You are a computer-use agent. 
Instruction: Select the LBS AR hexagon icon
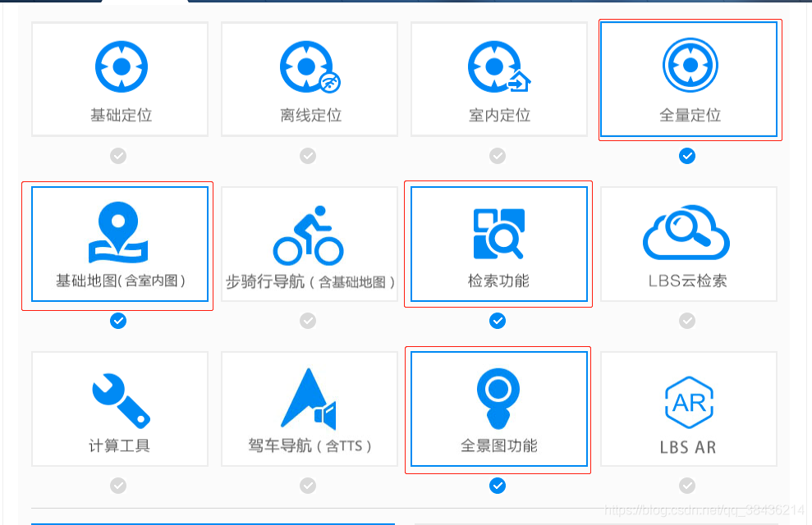688,402
